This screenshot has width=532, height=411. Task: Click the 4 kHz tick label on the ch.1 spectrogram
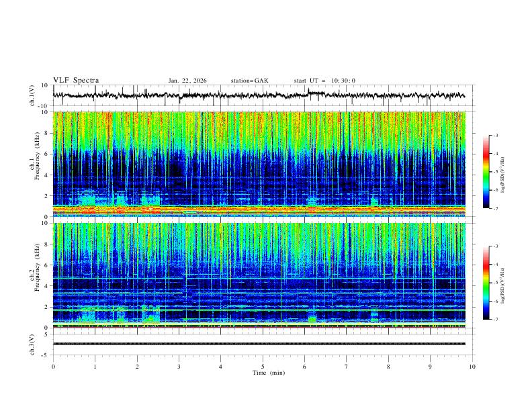point(46,175)
